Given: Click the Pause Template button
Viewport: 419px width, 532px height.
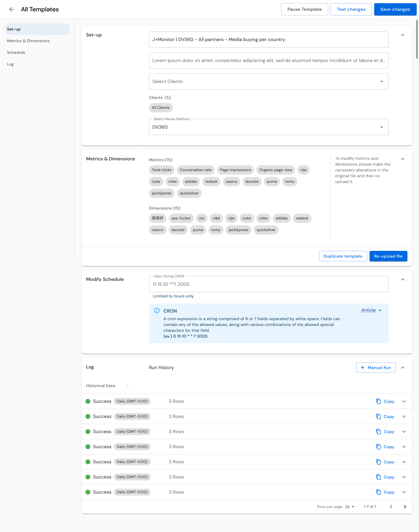Looking at the screenshot, I should [x=305, y=9].
